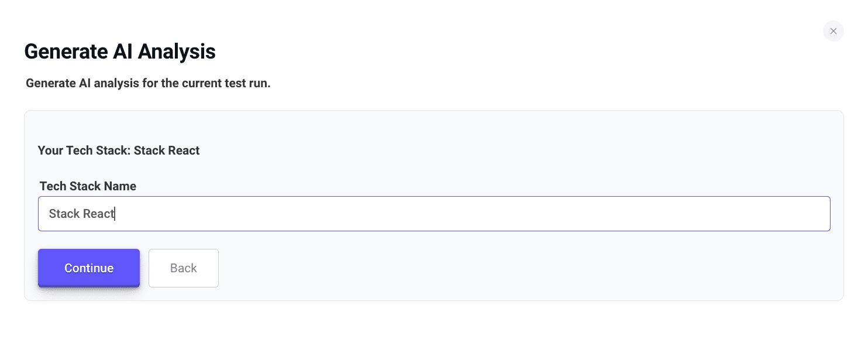Place cursor on 'Stack React' input text

(81, 214)
